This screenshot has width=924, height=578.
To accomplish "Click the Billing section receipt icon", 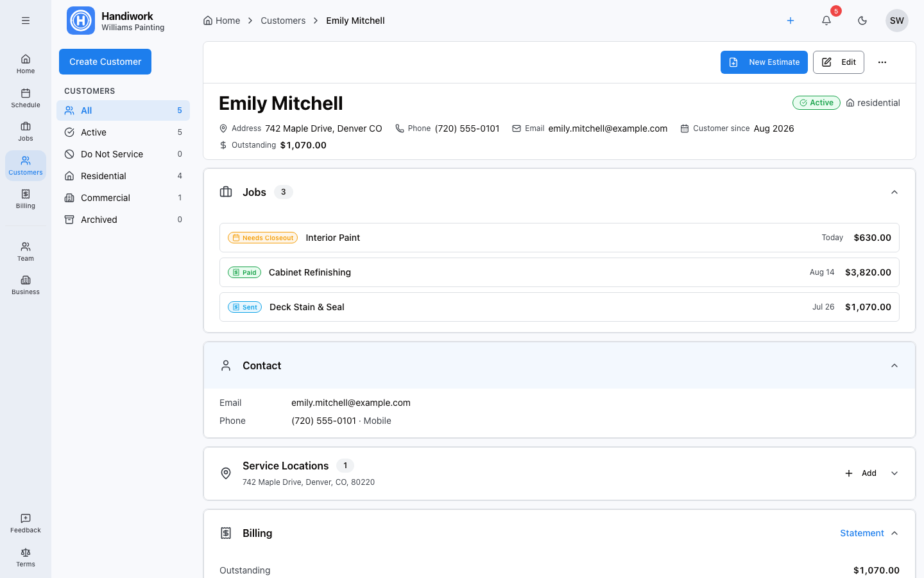I will coord(226,533).
